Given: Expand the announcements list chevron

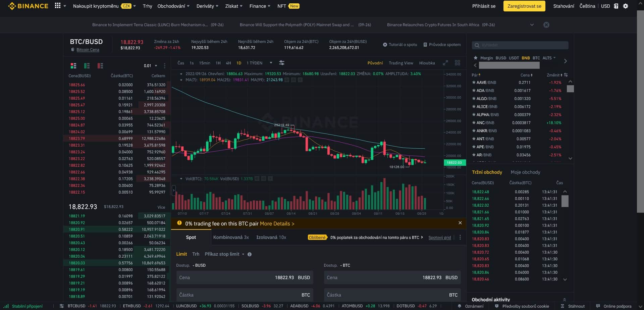Looking at the screenshot, I should [532, 25].
